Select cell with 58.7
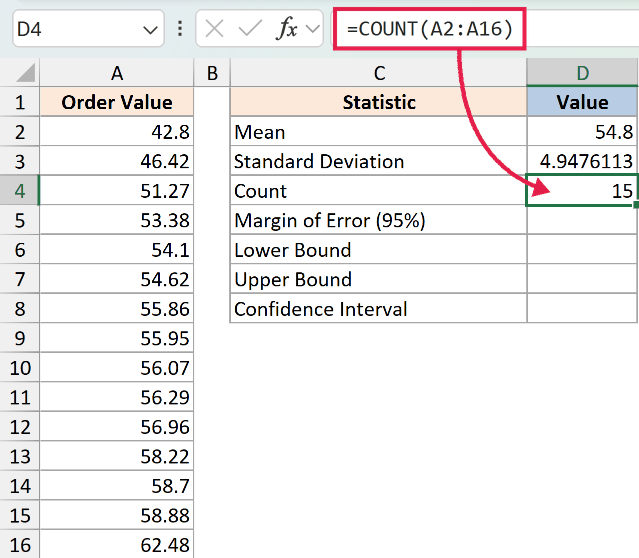The width and height of the screenshot is (639, 558). 117,485
